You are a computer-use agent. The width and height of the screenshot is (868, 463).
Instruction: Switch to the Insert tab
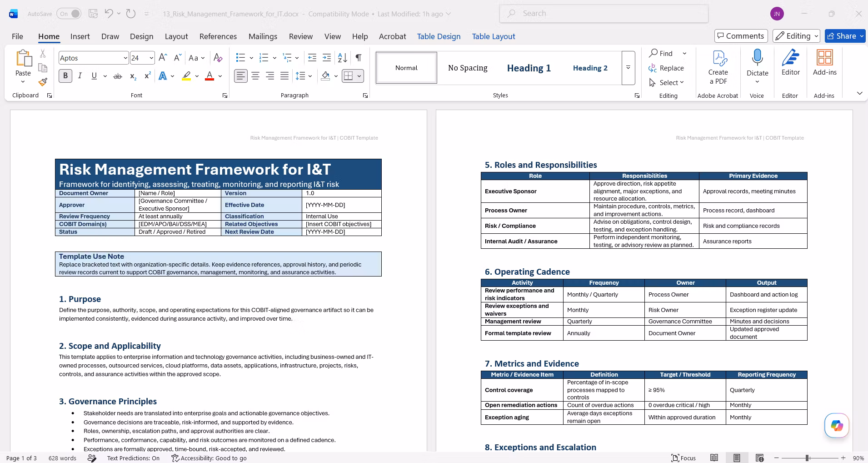tap(80, 36)
